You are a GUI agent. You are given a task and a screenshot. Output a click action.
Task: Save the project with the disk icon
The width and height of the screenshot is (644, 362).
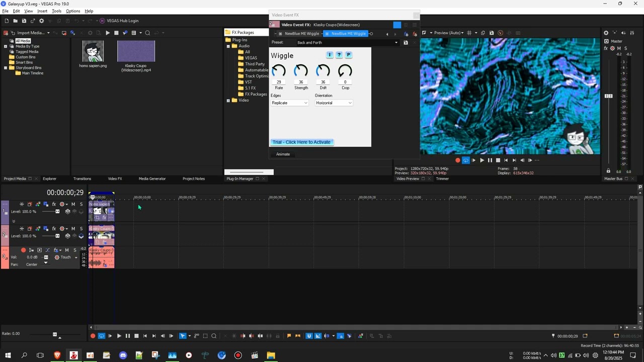(24, 21)
